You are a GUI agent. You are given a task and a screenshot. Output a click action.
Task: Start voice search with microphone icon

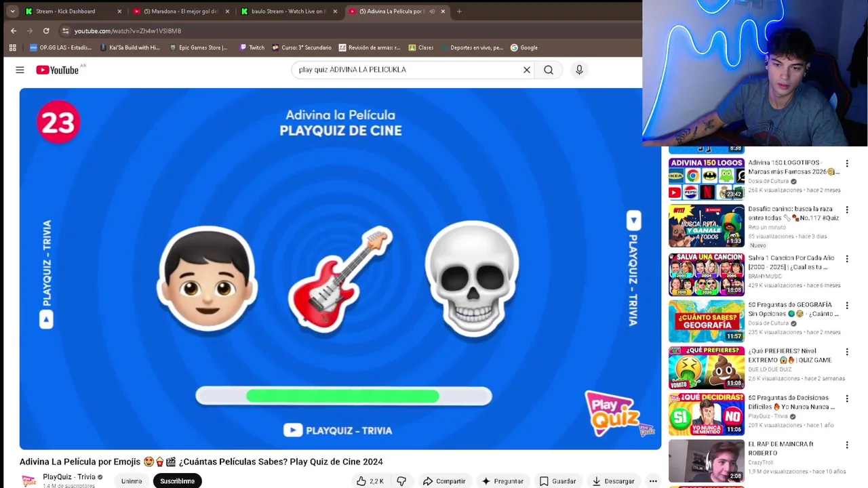point(579,70)
